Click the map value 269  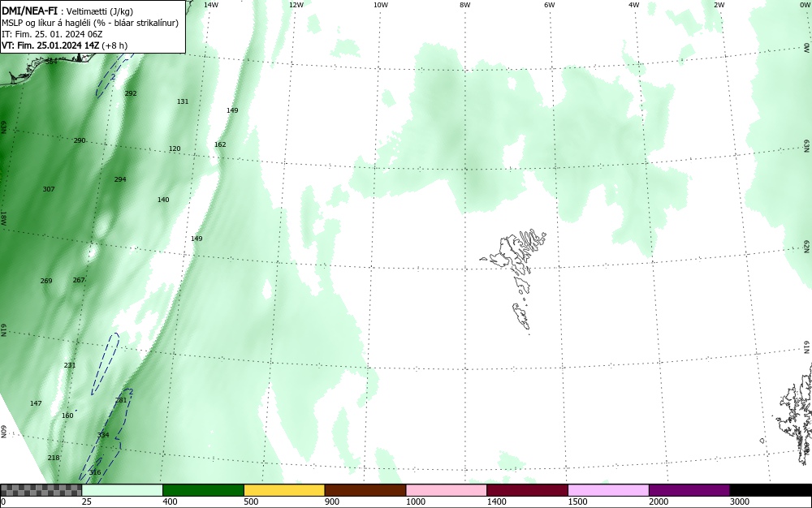[46, 281]
